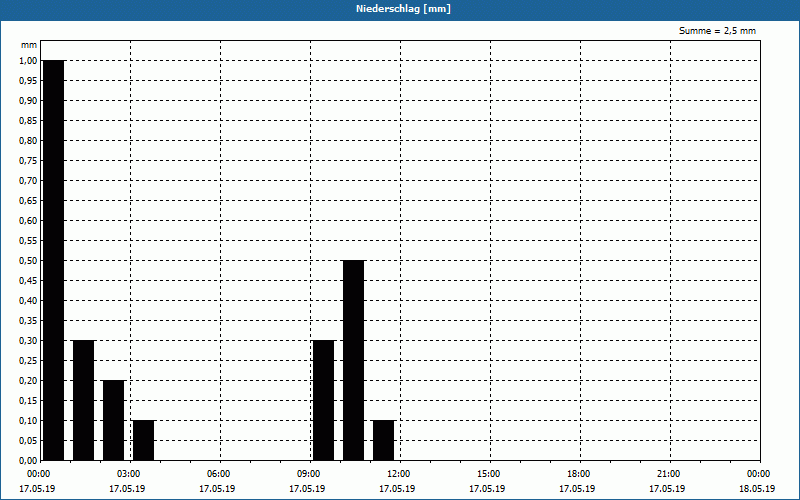The image size is (800, 500).
Task: Click the "15:00" time label on the x-axis
Action: tap(487, 474)
